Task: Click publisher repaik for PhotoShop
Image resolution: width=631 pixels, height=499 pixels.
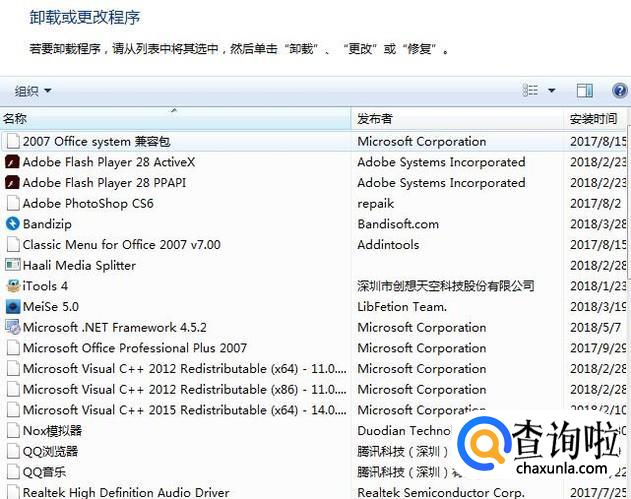Action: 375,204
